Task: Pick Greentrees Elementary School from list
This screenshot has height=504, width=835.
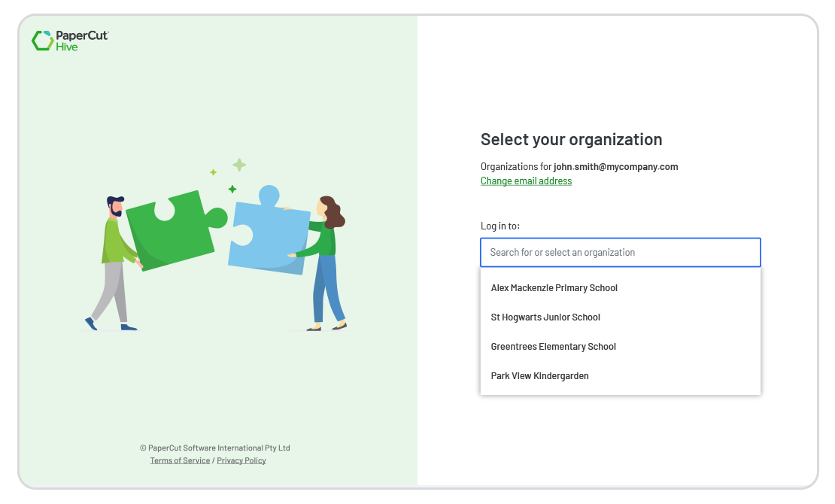Action: (621, 347)
